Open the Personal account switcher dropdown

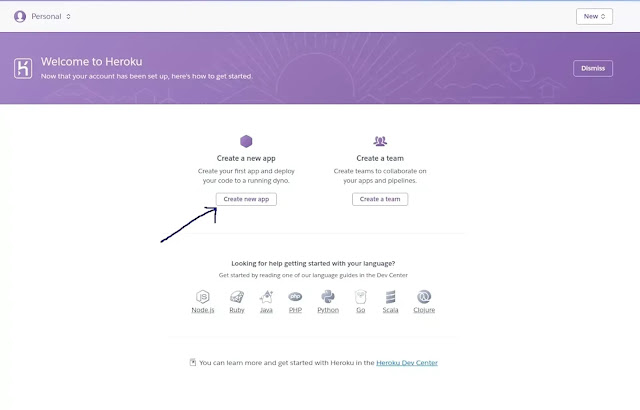pyautogui.click(x=51, y=16)
